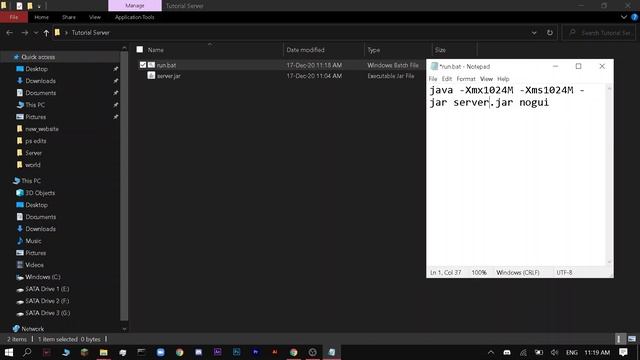Open pinned Pictures under Quick access
The width and height of the screenshot is (640, 360).
point(36,117)
